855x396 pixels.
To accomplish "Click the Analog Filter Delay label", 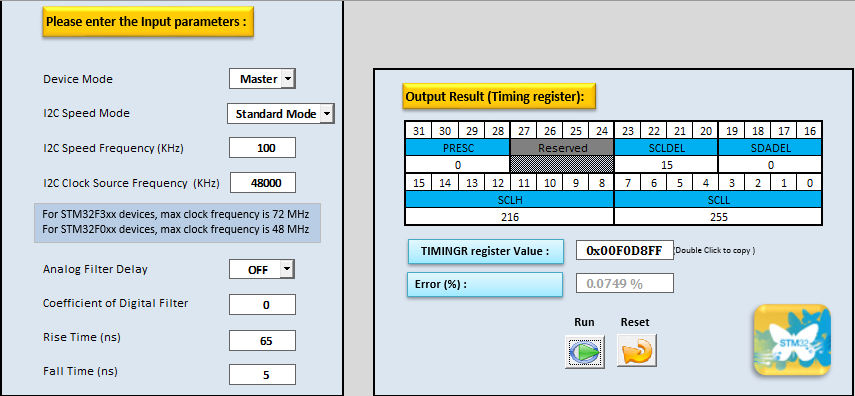I will click(95, 269).
